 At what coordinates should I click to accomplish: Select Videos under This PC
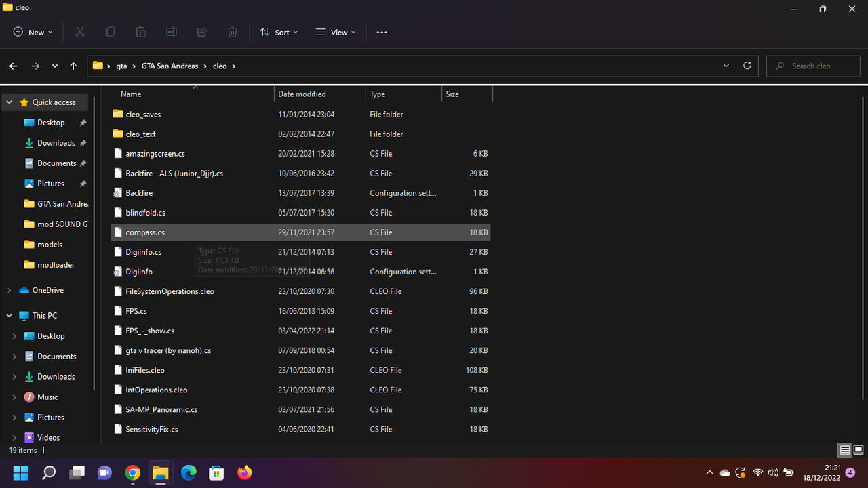pyautogui.click(x=47, y=438)
